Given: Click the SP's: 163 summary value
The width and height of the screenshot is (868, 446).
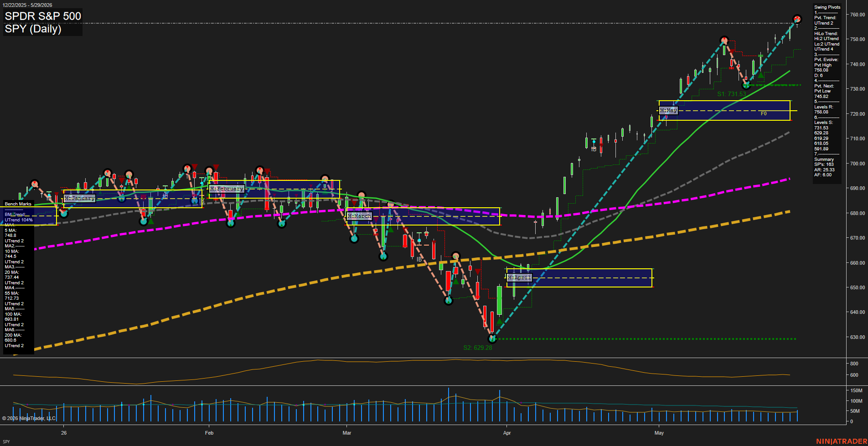Looking at the screenshot, I should [x=824, y=164].
